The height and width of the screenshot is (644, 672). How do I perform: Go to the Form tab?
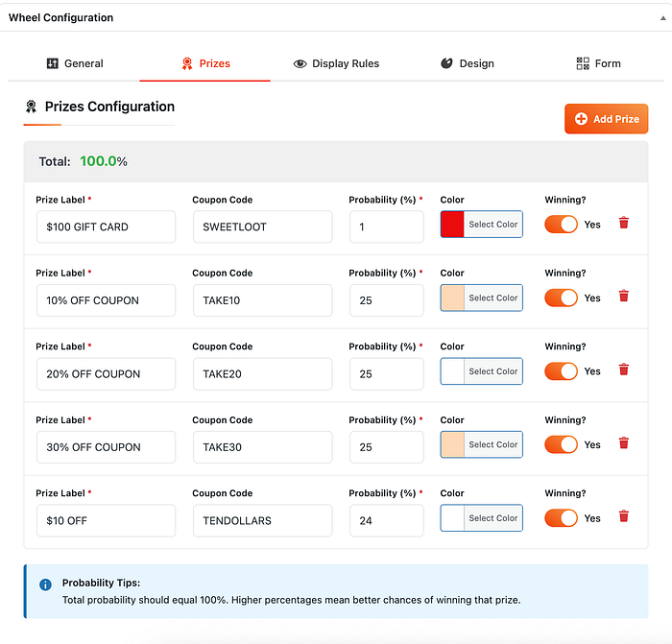tap(598, 63)
